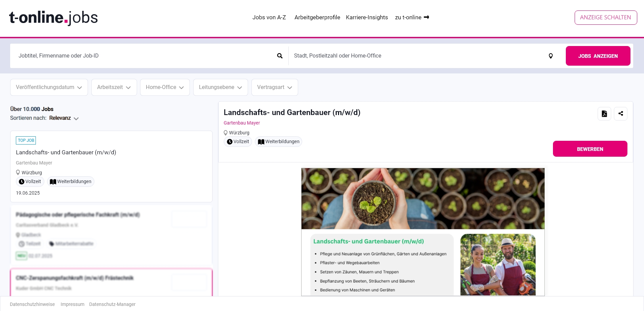The image size is (644, 311).
Task: Click the Über 10.000 Jobs count text
Action: coord(32,109)
